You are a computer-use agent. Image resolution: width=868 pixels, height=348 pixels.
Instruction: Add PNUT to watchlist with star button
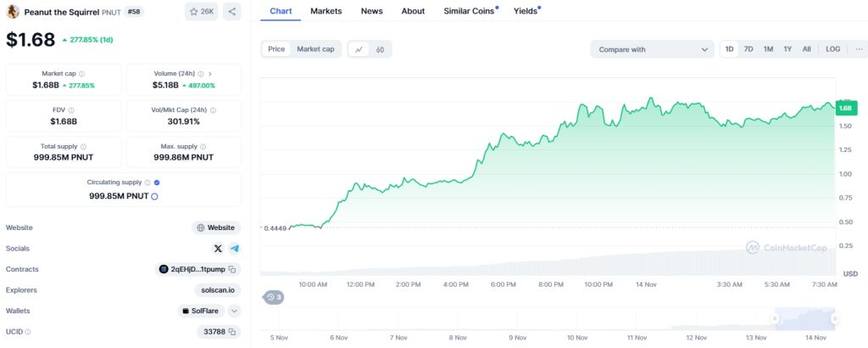tap(202, 12)
